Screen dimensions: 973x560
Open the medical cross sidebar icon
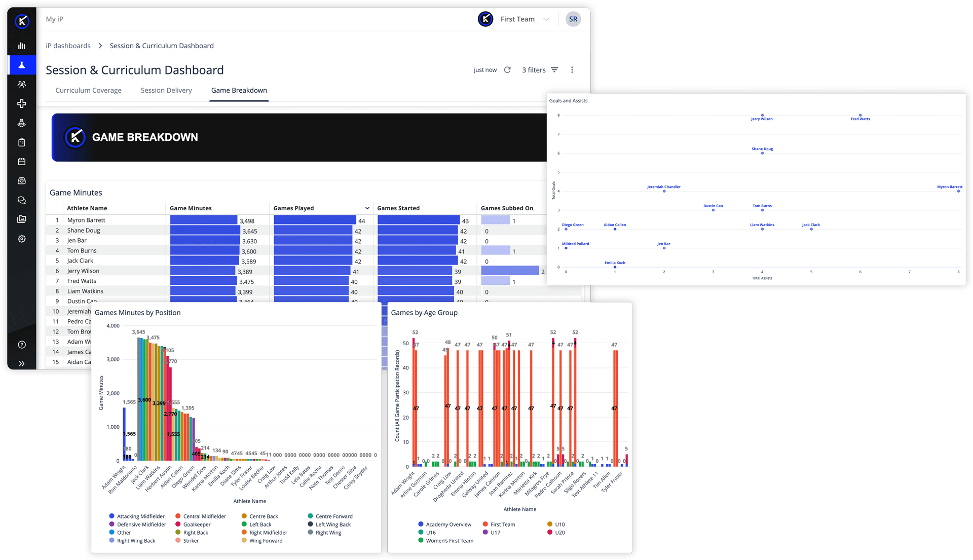pos(21,103)
